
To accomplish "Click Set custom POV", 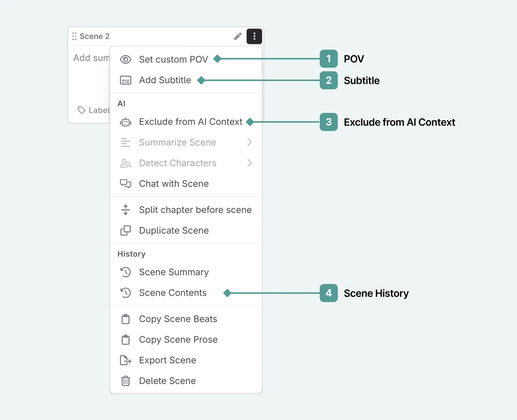I will point(173,59).
